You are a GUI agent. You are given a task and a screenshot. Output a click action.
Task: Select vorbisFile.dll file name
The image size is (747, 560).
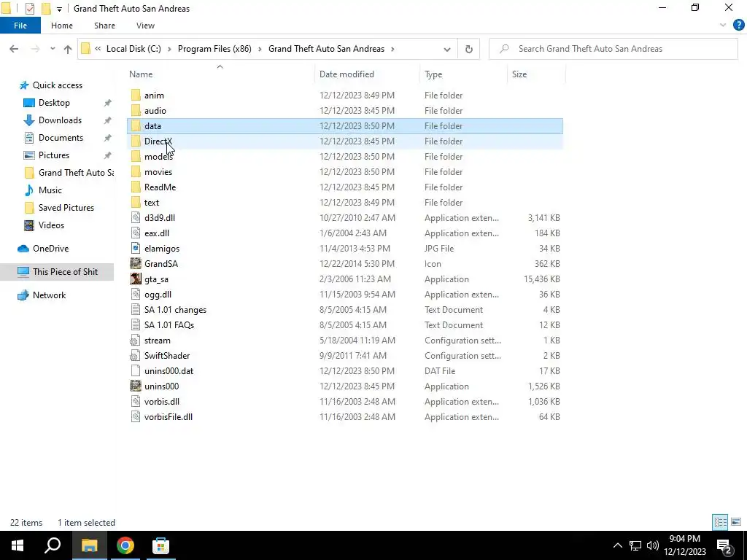169,417
